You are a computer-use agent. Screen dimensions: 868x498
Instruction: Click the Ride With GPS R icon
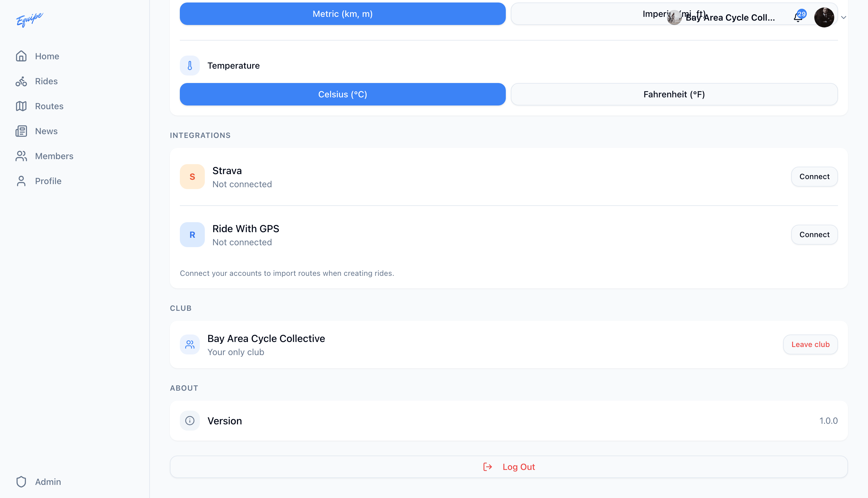[x=192, y=235]
